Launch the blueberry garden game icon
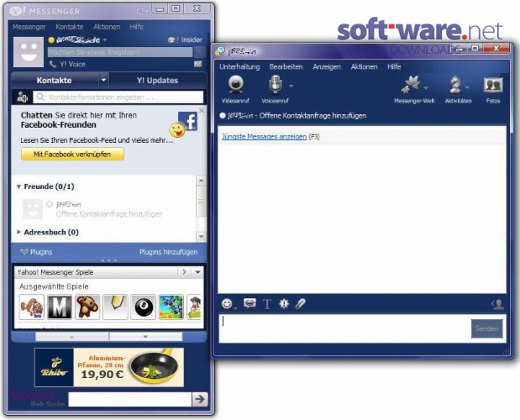Image resolution: width=520 pixels, height=420 pixels. coord(171,307)
